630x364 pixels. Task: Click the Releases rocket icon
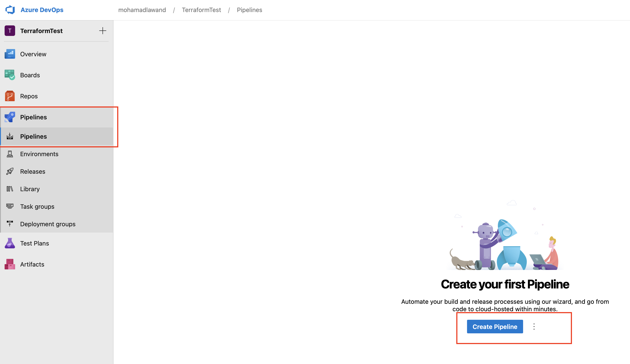(x=10, y=171)
